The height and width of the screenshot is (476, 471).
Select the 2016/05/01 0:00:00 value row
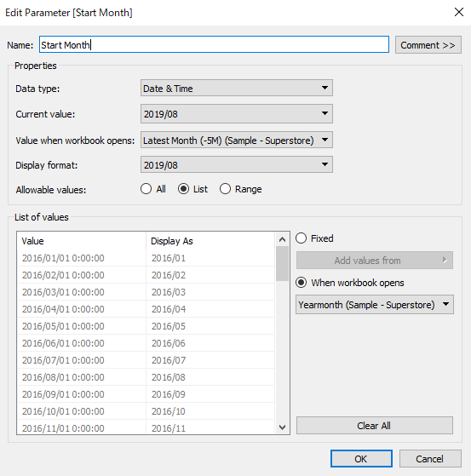point(146,326)
